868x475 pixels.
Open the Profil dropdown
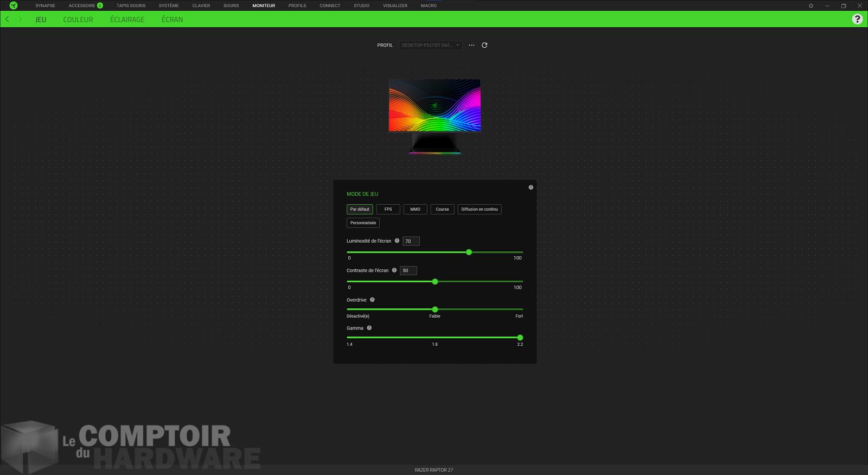[431, 45]
